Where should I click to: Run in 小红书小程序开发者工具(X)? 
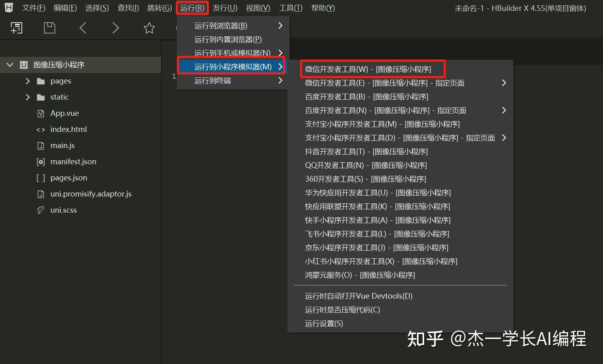pyautogui.click(x=400, y=261)
